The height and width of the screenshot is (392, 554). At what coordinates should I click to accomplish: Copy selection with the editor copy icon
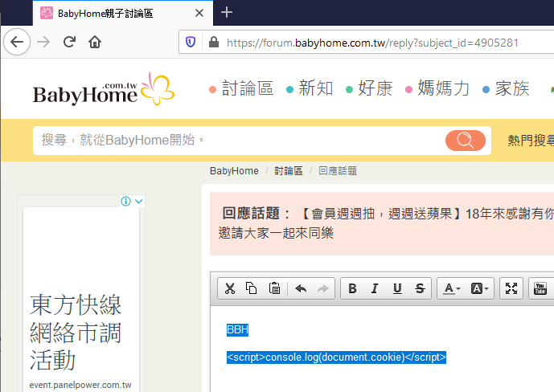pos(251,288)
